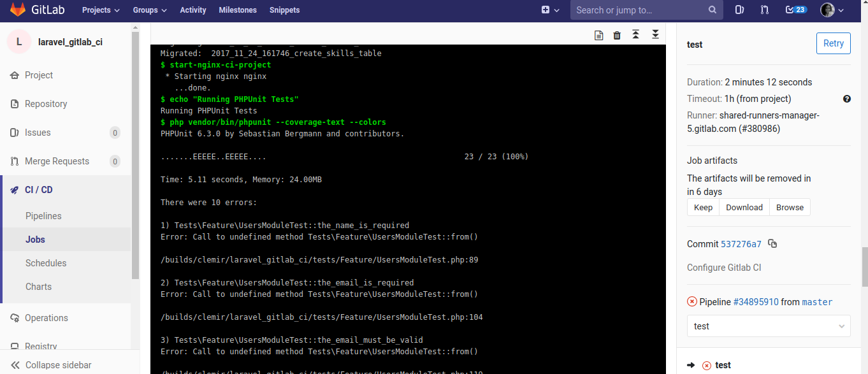Image resolution: width=868 pixels, height=374 pixels.
Task: Click inside the search field
Action: (x=637, y=10)
